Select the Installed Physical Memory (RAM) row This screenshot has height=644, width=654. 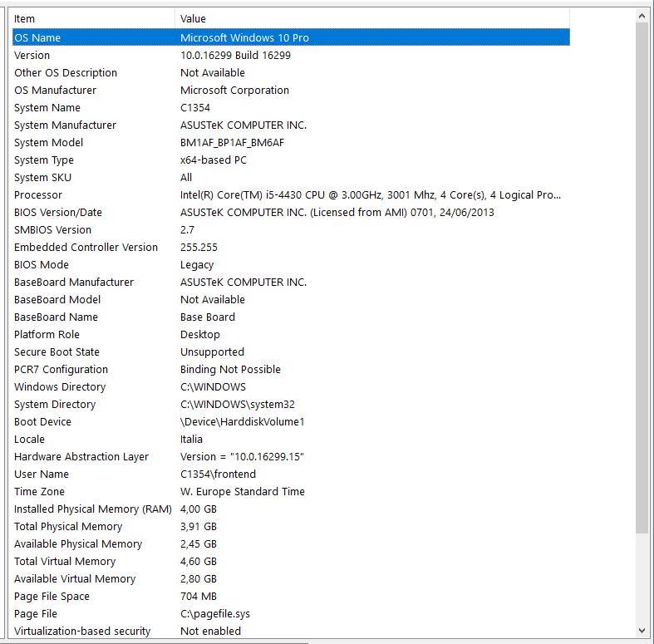(291, 509)
